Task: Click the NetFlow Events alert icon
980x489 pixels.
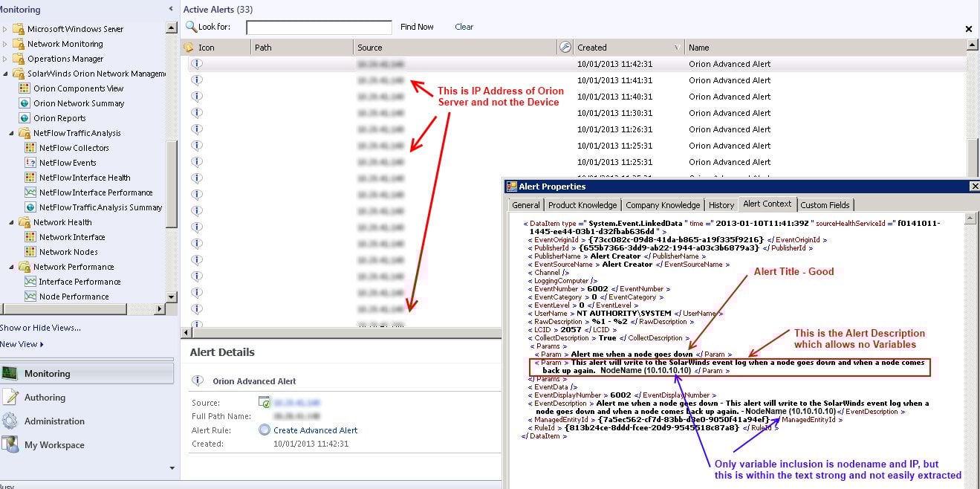Action: pyautogui.click(x=30, y=163)
